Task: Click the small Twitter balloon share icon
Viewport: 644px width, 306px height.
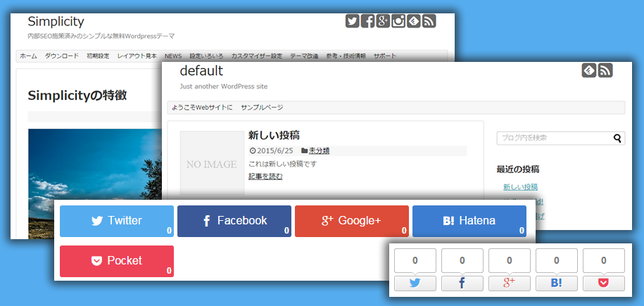Action: pyautogui.click(x=415, y=283)
